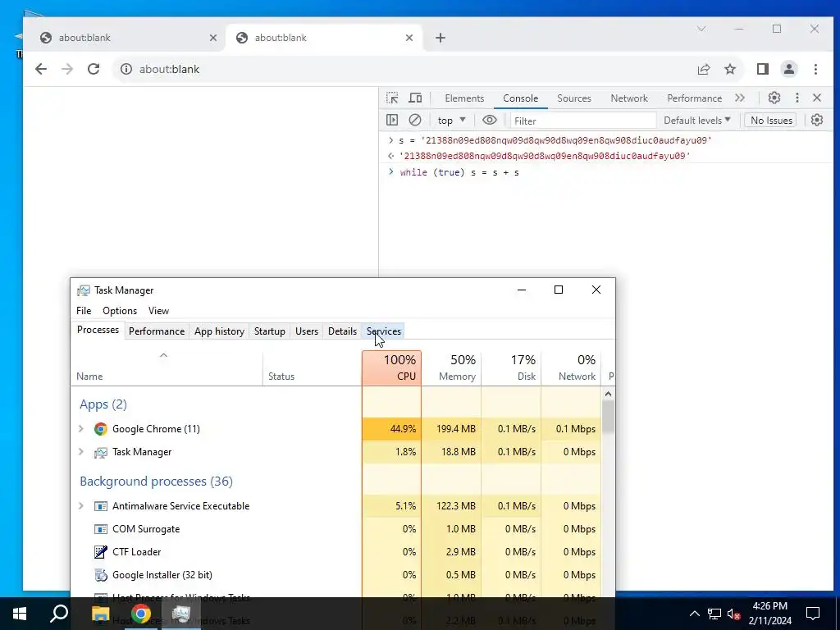Open the Chrome profile avatar
This screenshot has height=630, width=840.
click(x=789, y=69)
